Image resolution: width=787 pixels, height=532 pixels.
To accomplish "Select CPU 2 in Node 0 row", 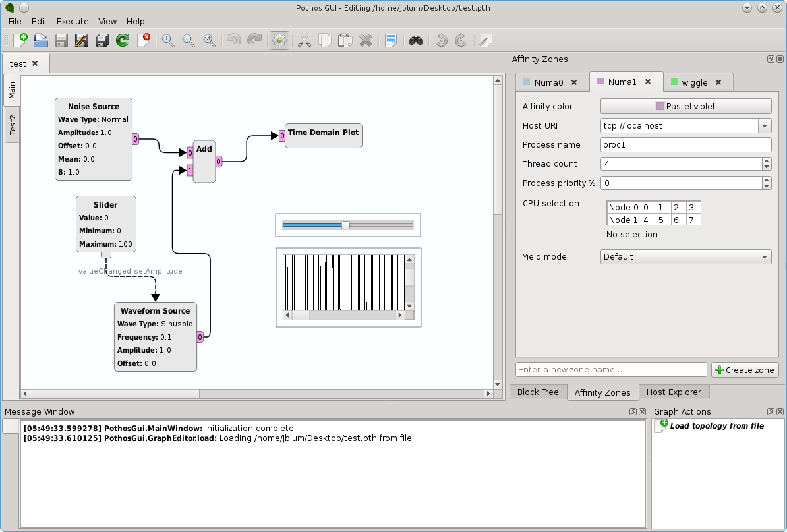I will 678,207.
